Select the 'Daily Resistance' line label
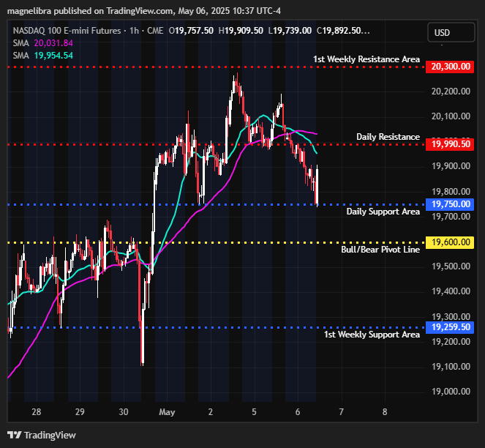Viewport: 485px width, 448px height. coord(388,137)
